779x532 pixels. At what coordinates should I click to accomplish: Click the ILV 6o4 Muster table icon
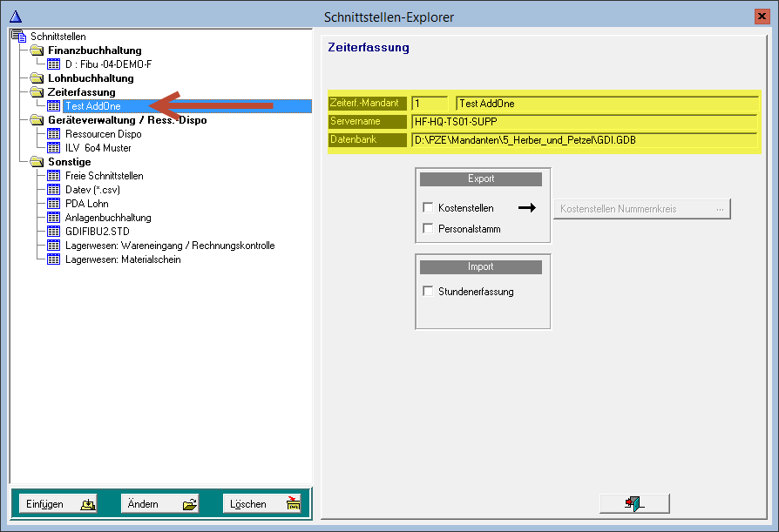54,146
